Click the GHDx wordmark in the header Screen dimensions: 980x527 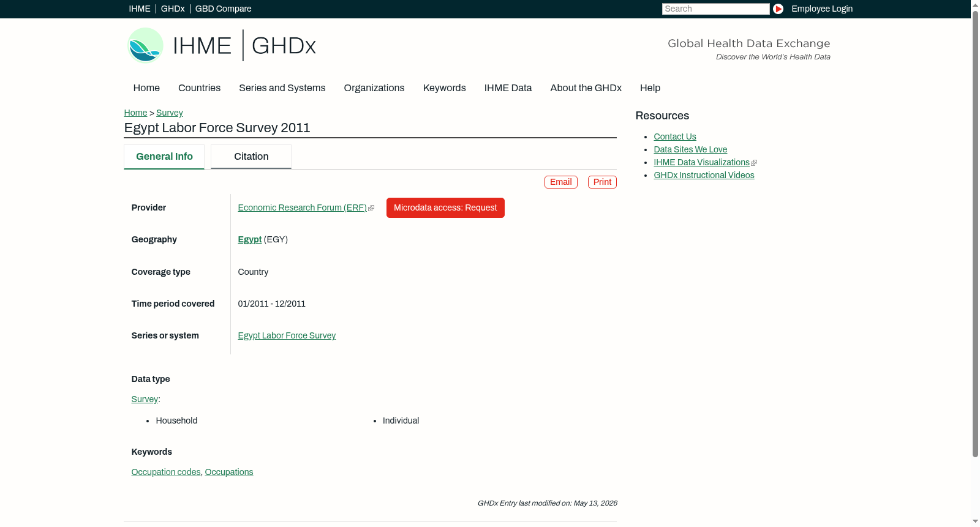[284, 46]
